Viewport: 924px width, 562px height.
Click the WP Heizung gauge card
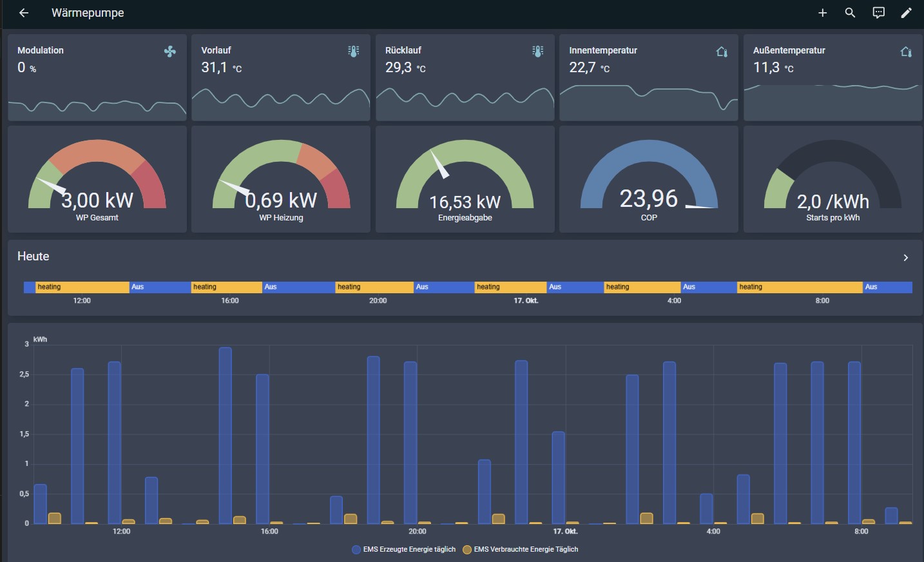point(281,180)
